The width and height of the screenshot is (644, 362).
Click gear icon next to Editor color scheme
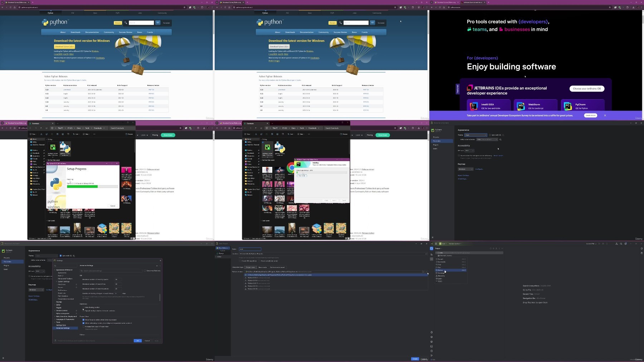click(501, 139)
